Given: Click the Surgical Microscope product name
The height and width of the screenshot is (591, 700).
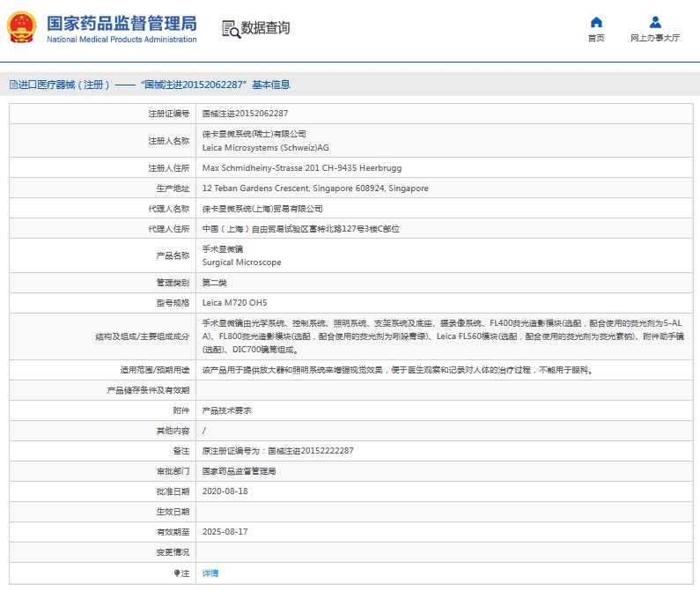Looking at the screenshot, I should 242,262.
